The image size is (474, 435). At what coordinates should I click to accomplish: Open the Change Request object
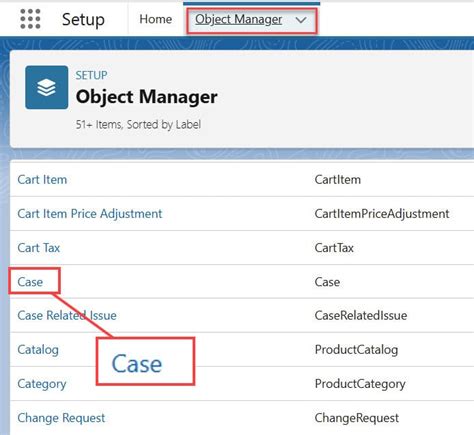pos(61,418)
